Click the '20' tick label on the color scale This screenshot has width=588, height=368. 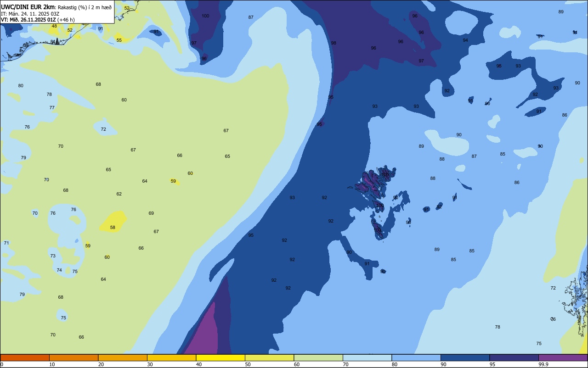101,364
